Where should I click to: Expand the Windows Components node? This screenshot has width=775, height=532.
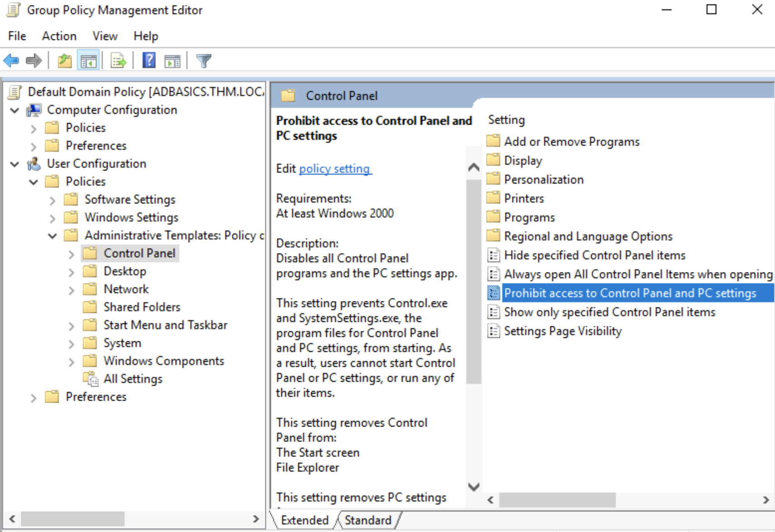pyautogui.click(x=72, y=362)
